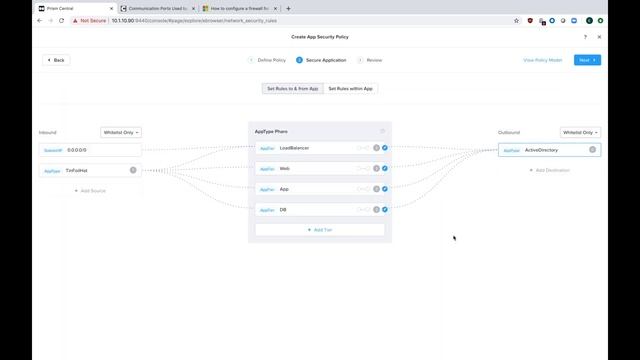
Task: Click the Back button in policy wizard
Action: pyautogui.click(x=56, y=60)
